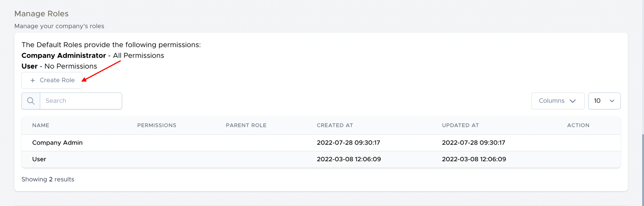Click the plus icon beside Create Role

(33, 80)
